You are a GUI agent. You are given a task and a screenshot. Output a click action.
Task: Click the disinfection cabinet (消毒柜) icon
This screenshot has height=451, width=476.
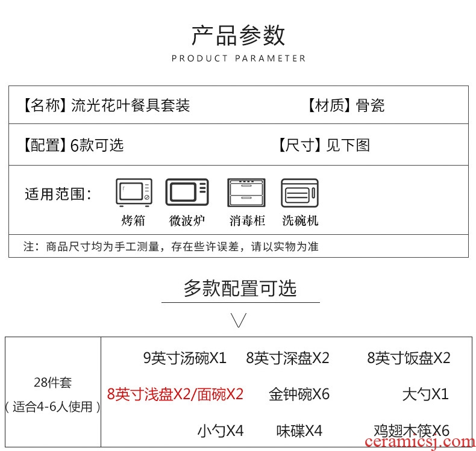(x=247, y=193)
